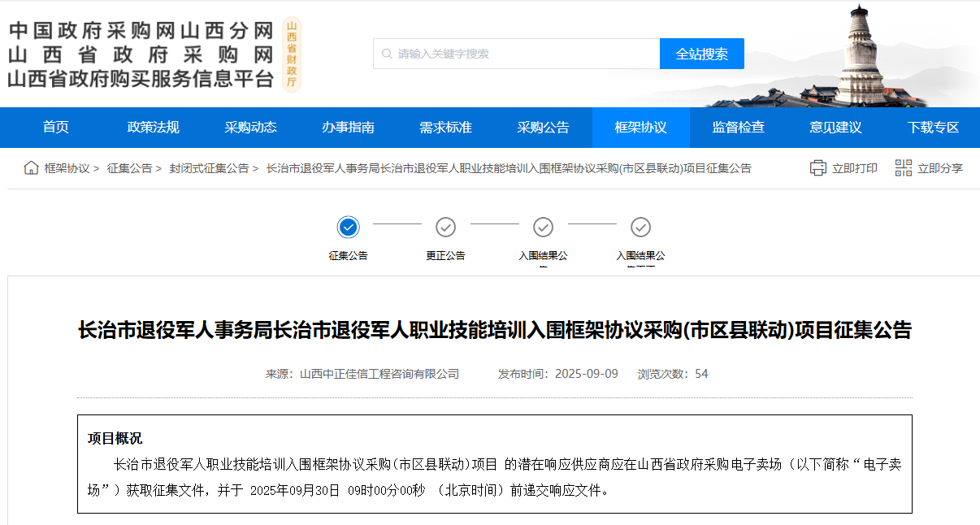This screenshot has height=525, width=980.
Task: Switch to 框架协议 navigation tab
Action: tap(641, 128)
